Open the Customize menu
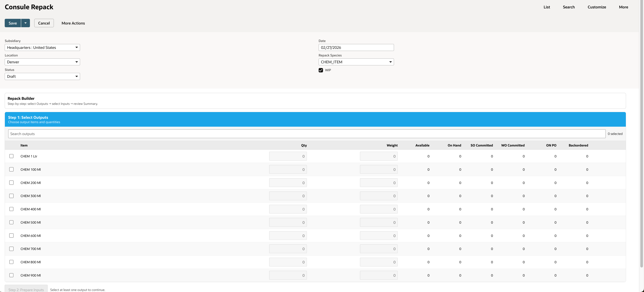The width and height of the screenshot is (644, 292). tap(597, 7)
